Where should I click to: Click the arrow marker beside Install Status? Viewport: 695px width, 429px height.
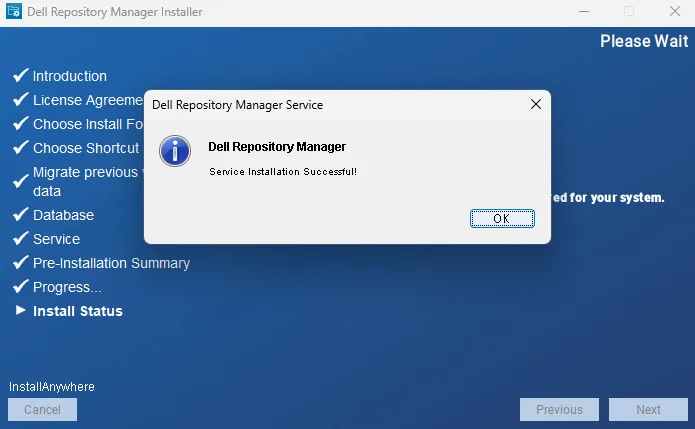pos(20,311)
